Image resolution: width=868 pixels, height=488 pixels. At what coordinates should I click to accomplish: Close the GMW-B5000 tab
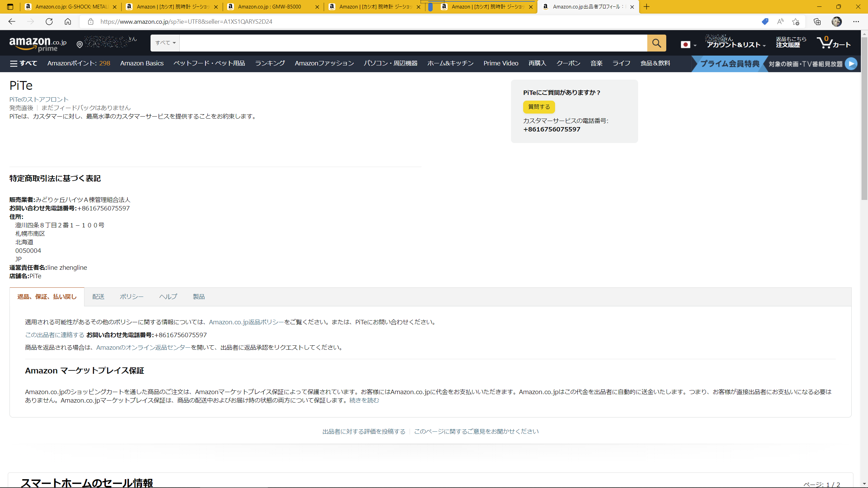coord(317,7)
